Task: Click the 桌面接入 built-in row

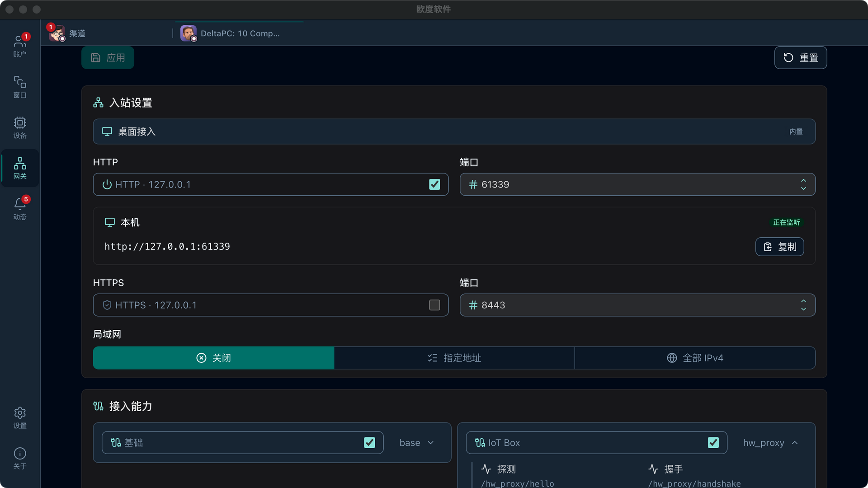Action: [x=454, y=131]
